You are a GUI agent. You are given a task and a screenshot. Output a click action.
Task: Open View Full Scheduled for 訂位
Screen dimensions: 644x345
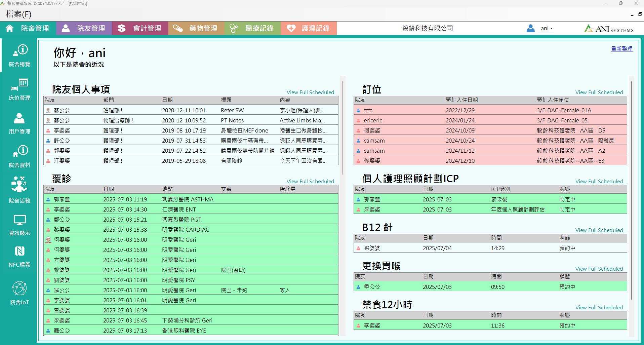[599, 92]
